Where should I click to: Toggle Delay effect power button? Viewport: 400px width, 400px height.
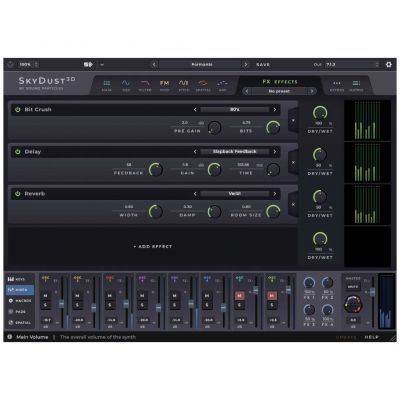pyautogui.click(x=17, y=152)
